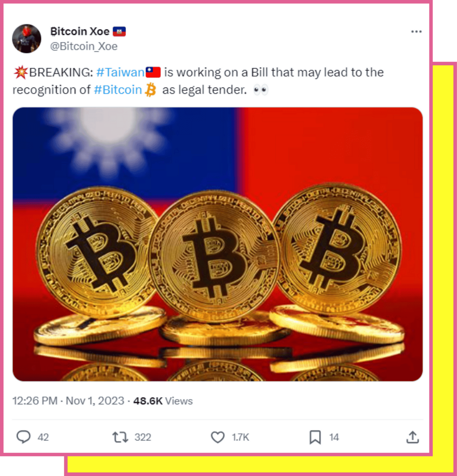Open the Taiwan flag bitcoin image
457x476 pixels.
pos(218,244)
